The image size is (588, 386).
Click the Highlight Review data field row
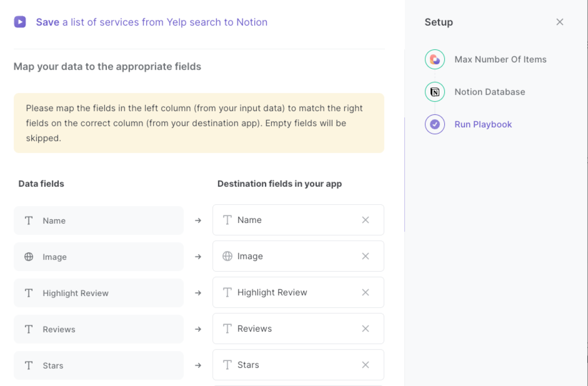98,293
